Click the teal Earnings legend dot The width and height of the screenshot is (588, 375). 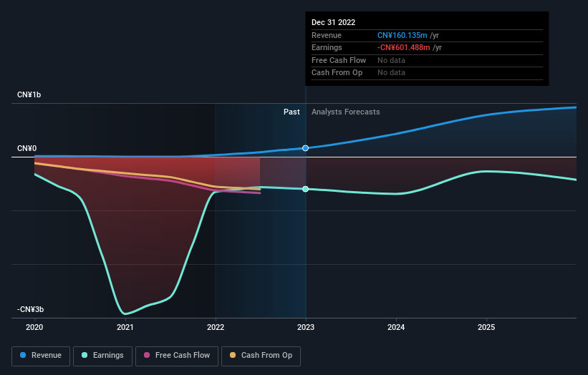(85, 355)
